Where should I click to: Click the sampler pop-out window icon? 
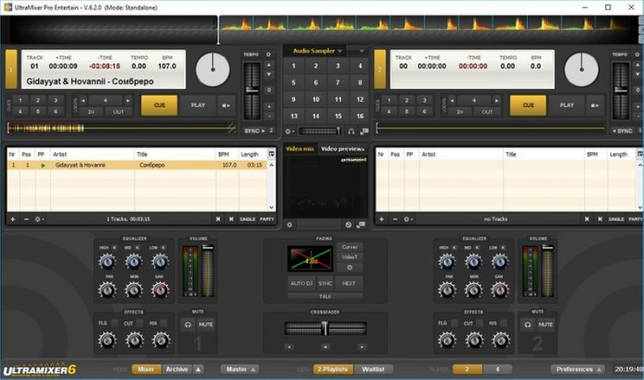(364, 131)
